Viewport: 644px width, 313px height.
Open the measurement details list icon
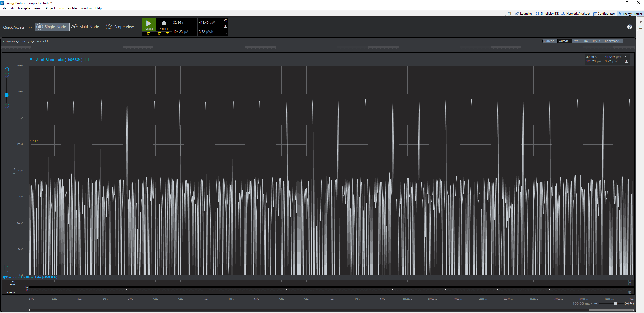(225, 32)
